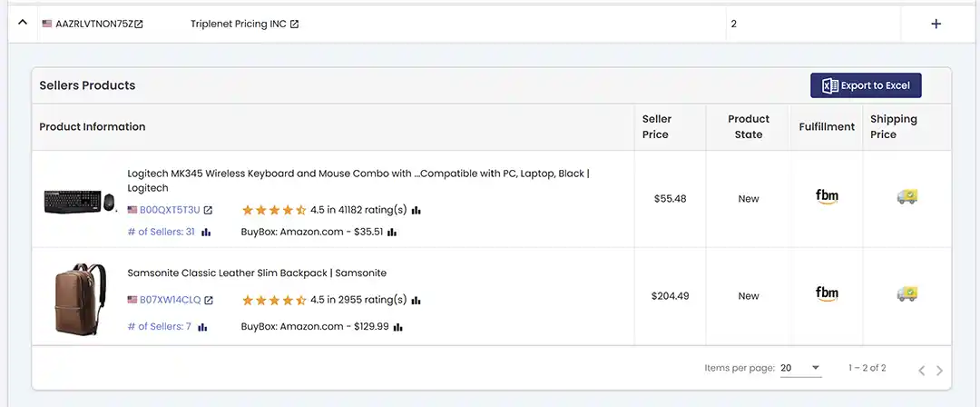Click the FBM icon in Logitech row
This screenshot has height=407, width=980.
click(827, 197)
